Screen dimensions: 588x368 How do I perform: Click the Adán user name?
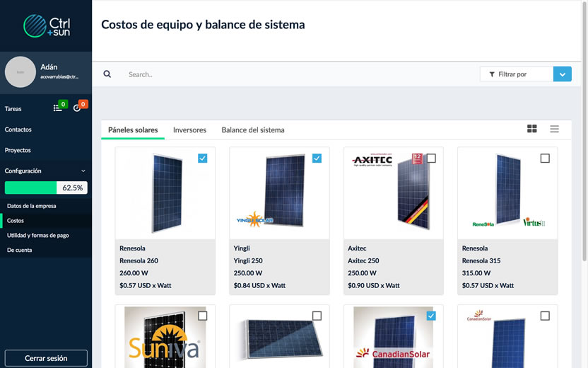click(x=49, y=67)
